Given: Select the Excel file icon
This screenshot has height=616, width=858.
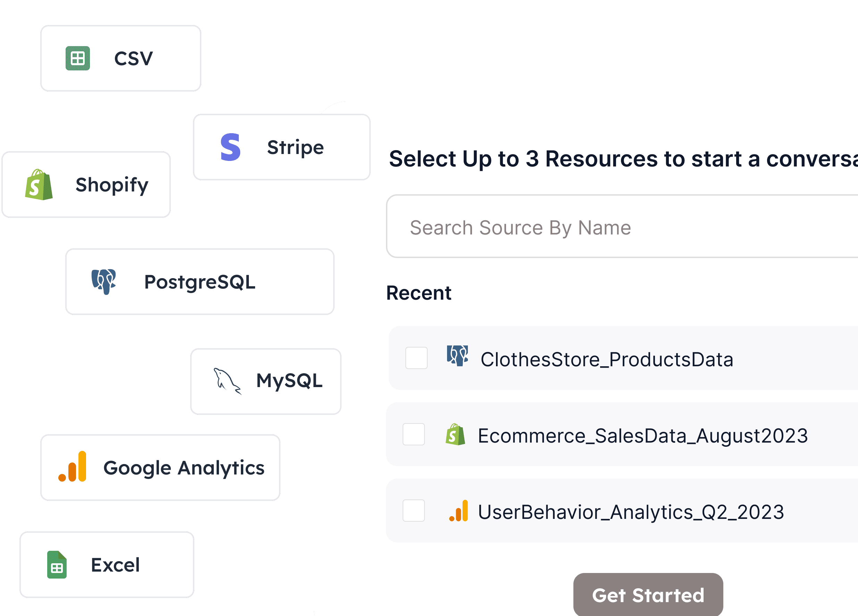Looking at the screenshot, I should click(56, 565).
